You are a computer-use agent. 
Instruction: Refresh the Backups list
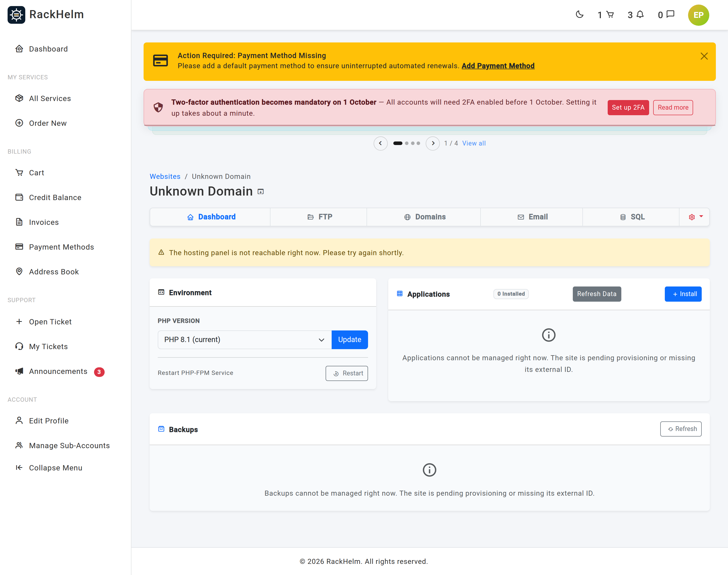[x=681, y=429]
